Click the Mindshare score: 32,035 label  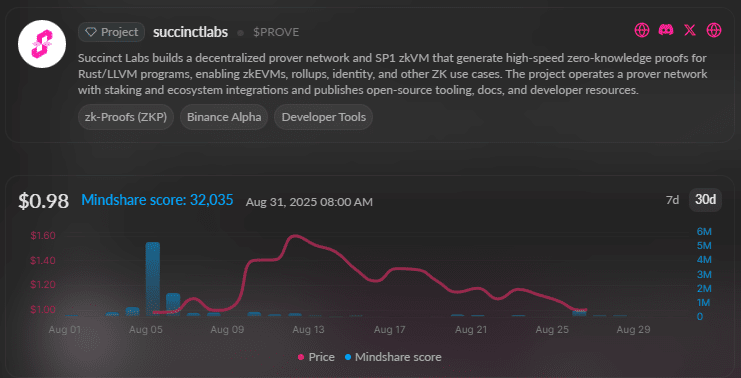pos(157,200)
